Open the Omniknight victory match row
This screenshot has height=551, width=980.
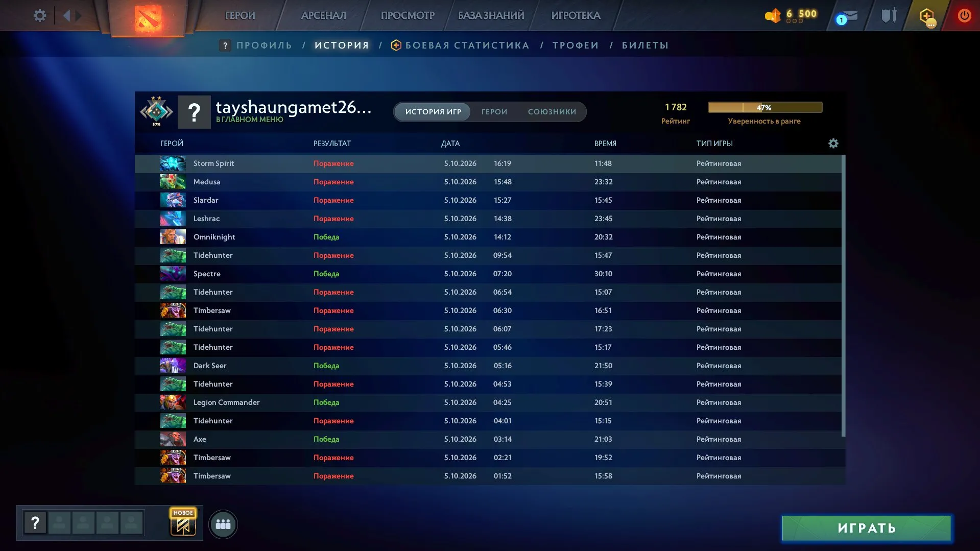[488, 237]
